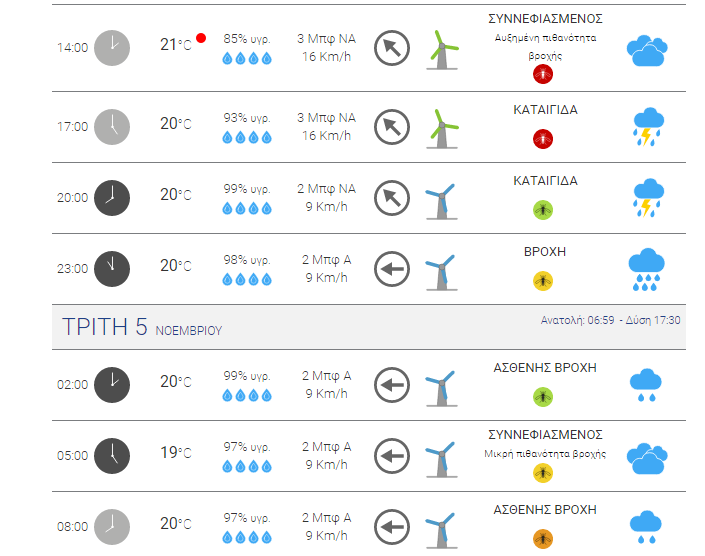The height and width of the screenshot is (556, 705).
Task: Click the red mosquito icon under ΚΑΤΑΙΓΙΔΑ at 17:00
Action: 543,138
